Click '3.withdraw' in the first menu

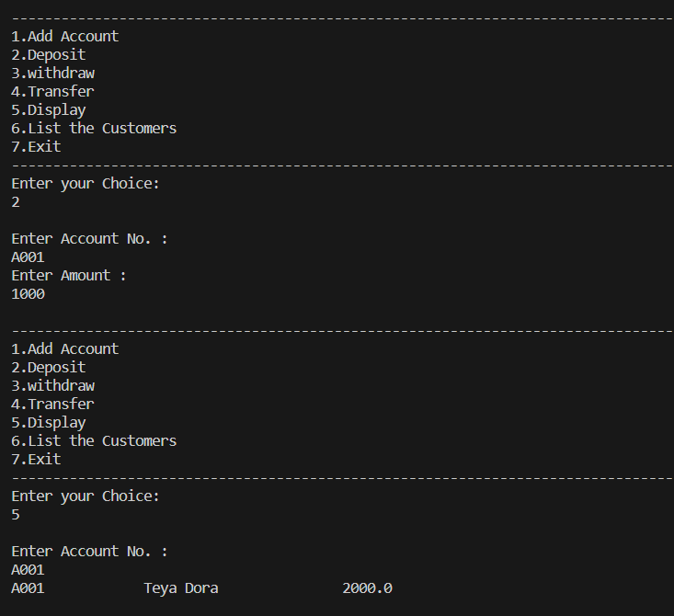point(52,73)
